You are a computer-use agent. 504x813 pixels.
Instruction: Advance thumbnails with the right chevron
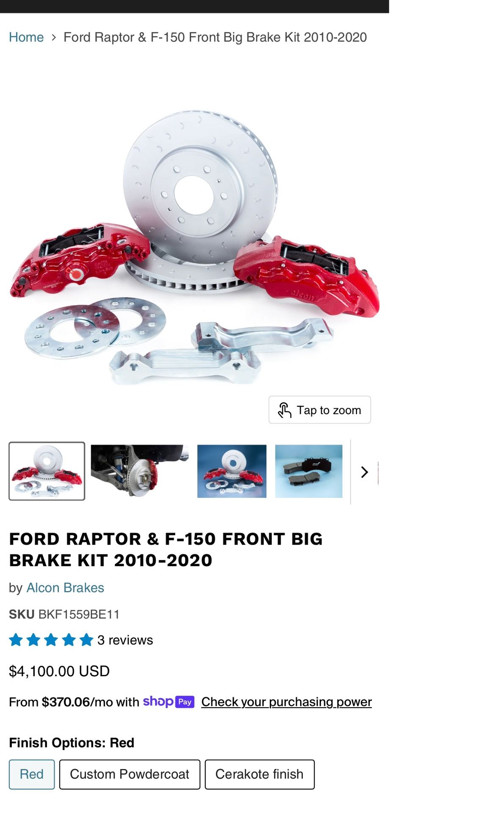364,472
